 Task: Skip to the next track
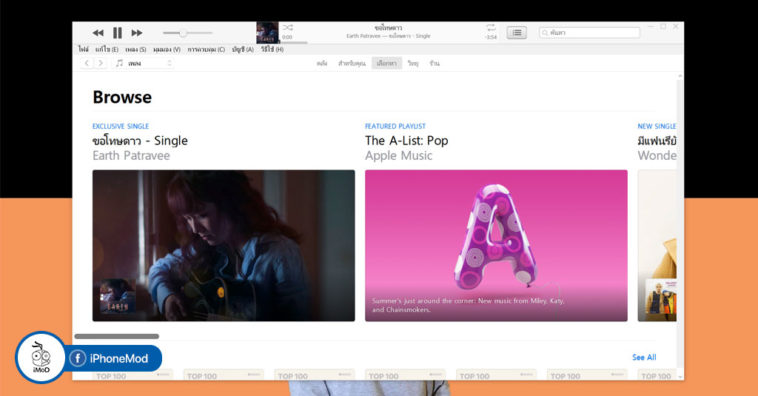(x=137, y=33)
